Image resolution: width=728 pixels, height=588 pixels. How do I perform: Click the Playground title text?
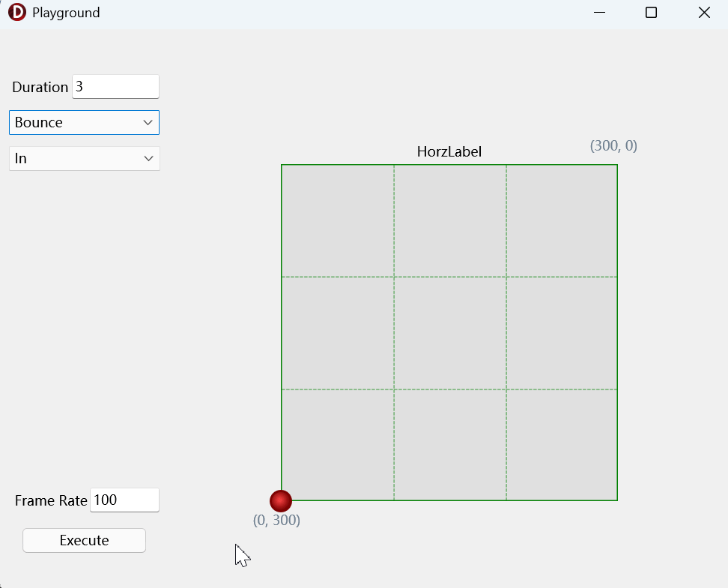[x=66, y=13]
